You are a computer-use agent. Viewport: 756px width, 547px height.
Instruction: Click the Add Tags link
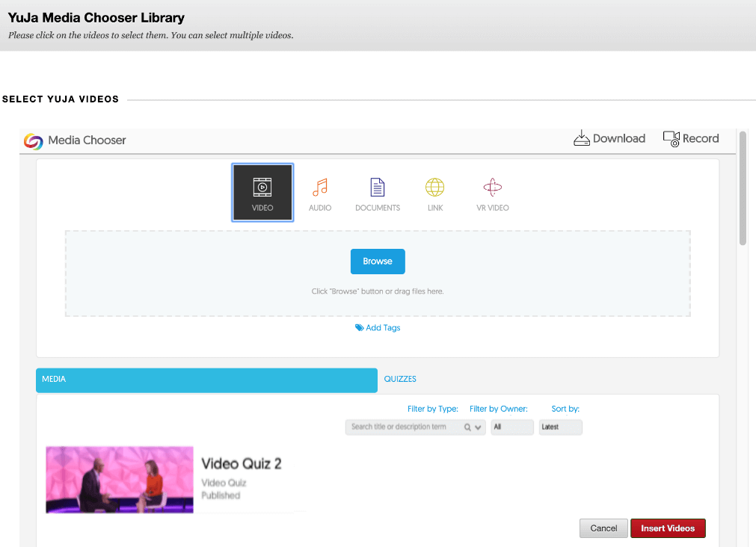[378, 328]
